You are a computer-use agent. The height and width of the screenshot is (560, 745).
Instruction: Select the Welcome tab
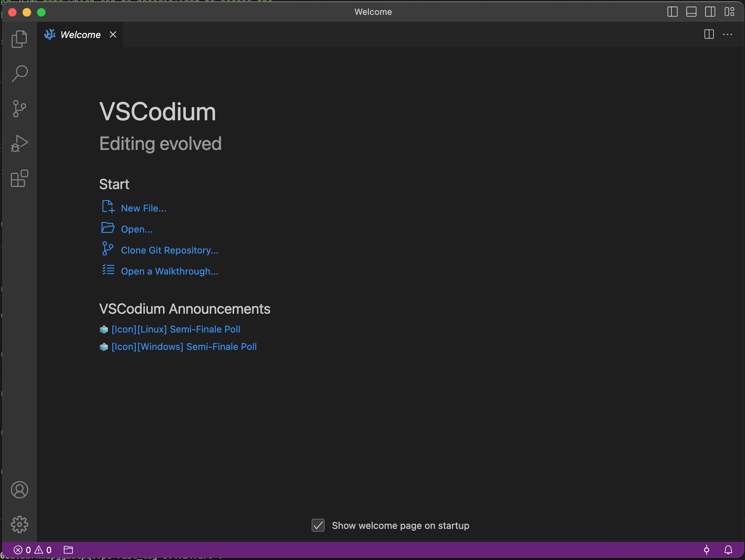80,34
